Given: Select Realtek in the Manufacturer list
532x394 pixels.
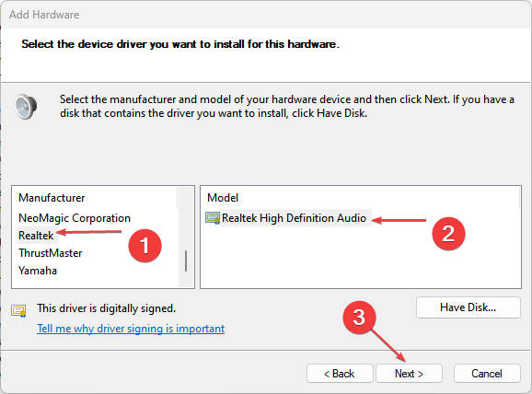Looking at the screenshot, I should [36, 236].
